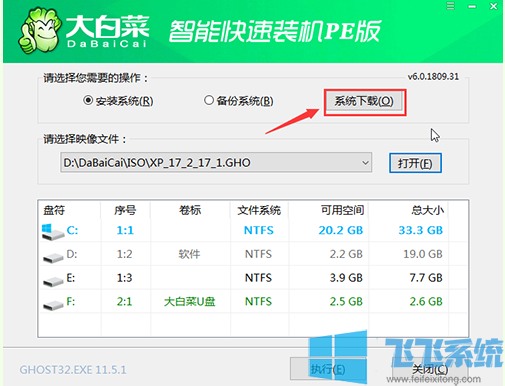Click the E: drive icon
The width and height of the screenshot is (505, 386).
pos(53,281)
